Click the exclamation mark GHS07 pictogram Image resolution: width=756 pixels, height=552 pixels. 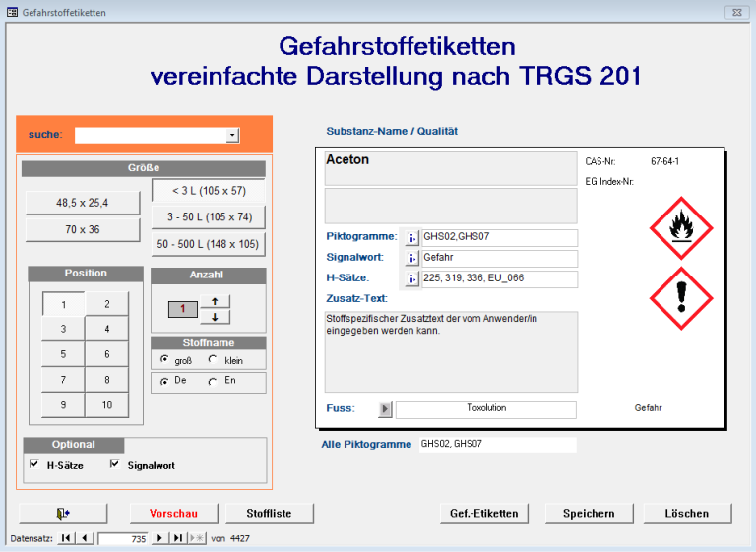[681, 298]
